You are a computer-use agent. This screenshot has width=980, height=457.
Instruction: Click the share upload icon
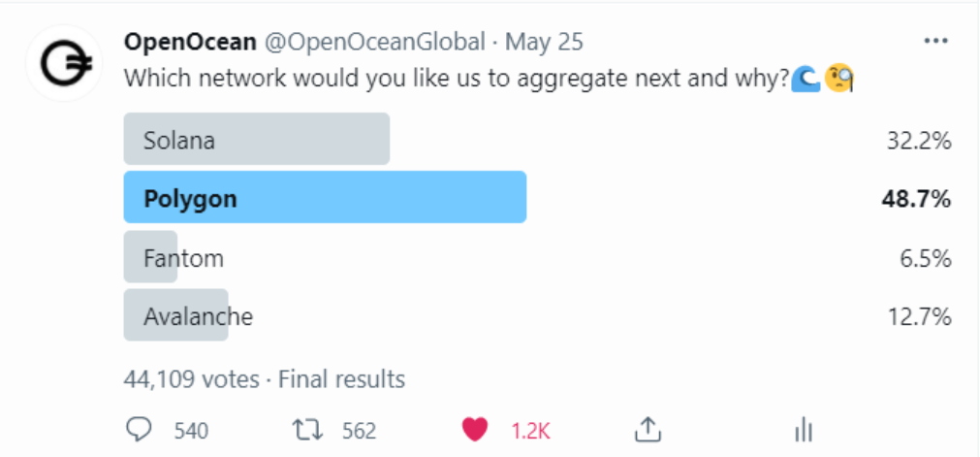pos(648,430)
